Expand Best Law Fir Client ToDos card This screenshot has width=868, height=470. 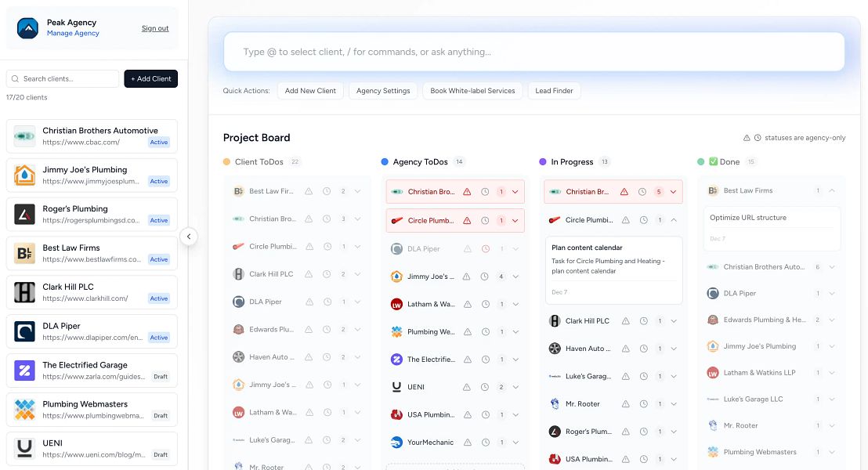[x=357, y=191]
